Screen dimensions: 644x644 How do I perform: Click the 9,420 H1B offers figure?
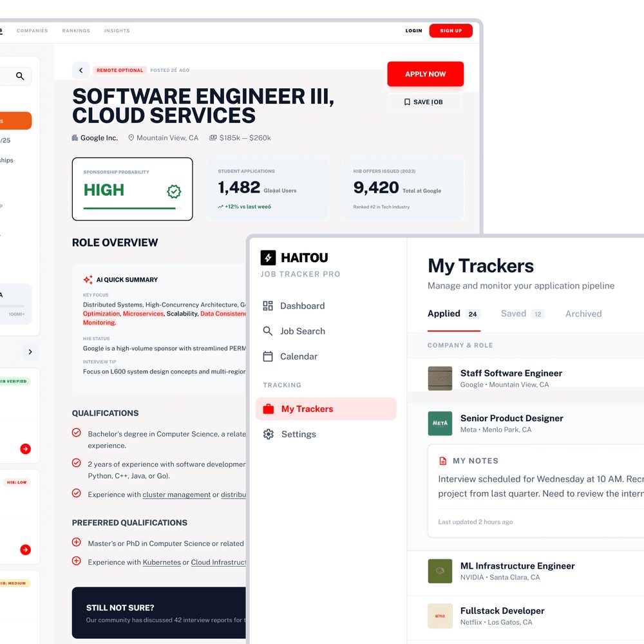point(376,187)
